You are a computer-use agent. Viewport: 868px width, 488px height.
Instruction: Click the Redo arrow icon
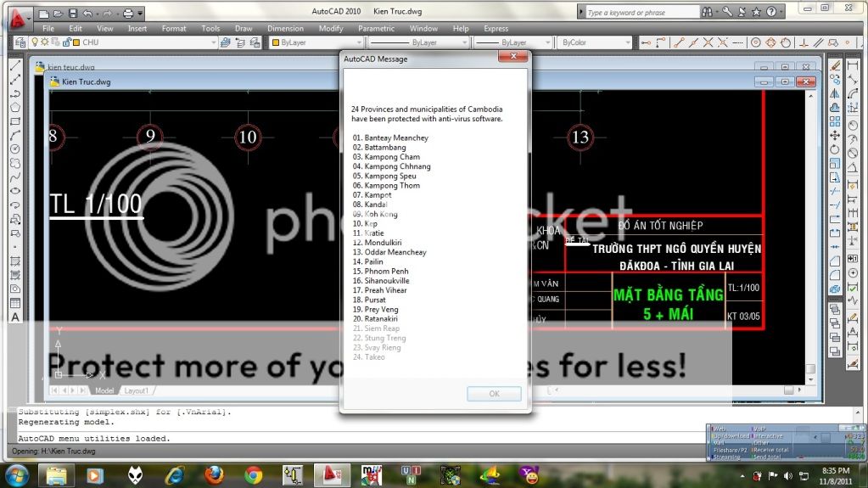coord(108,13)
